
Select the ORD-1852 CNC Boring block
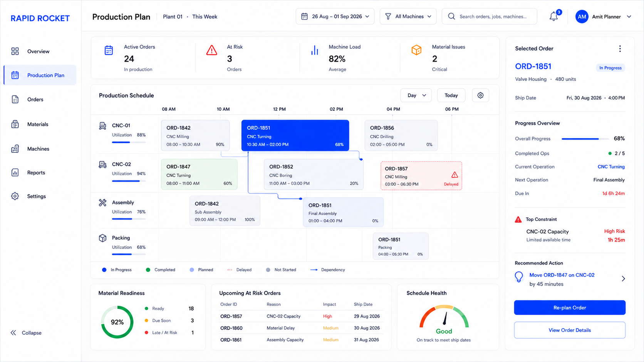tap(314, 174)
